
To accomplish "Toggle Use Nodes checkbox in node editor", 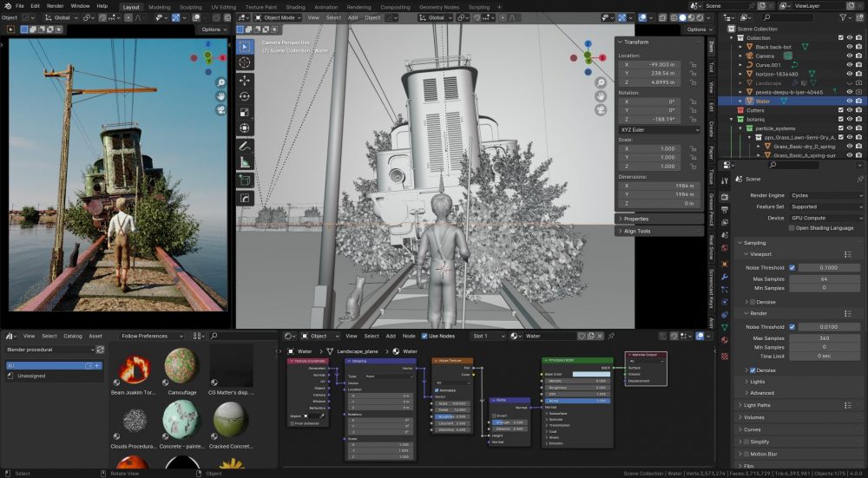I will coord(424,336).
